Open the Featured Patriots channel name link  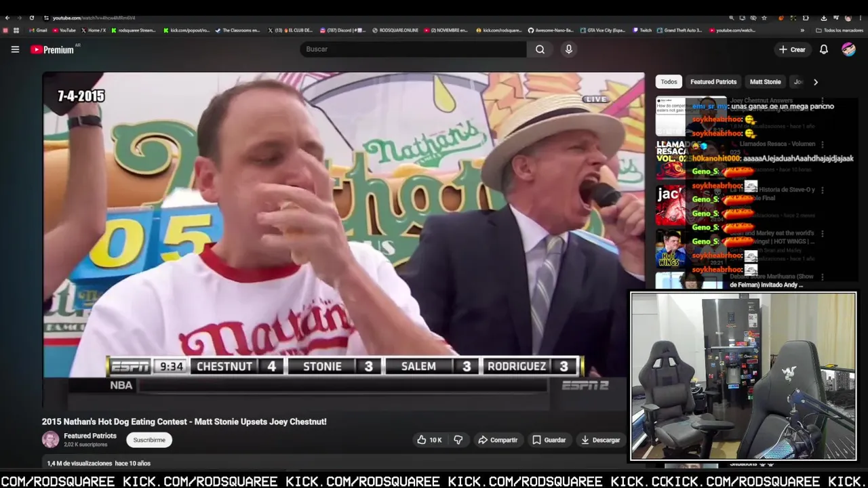tap(90, 436)
